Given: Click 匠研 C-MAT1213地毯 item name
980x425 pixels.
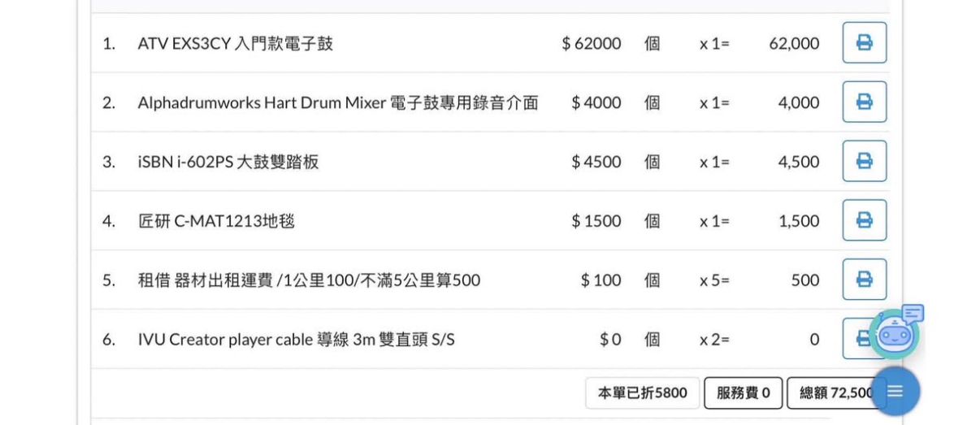Looking at the screenshot, I should pos(216,221).
